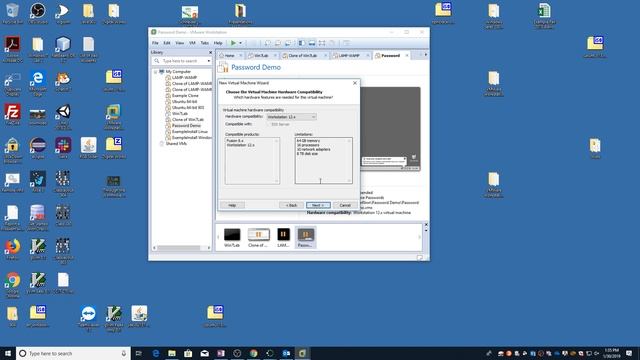Click the green Power On play button
Viewport: 640px width, 360px height.
(x=233, y=43)
